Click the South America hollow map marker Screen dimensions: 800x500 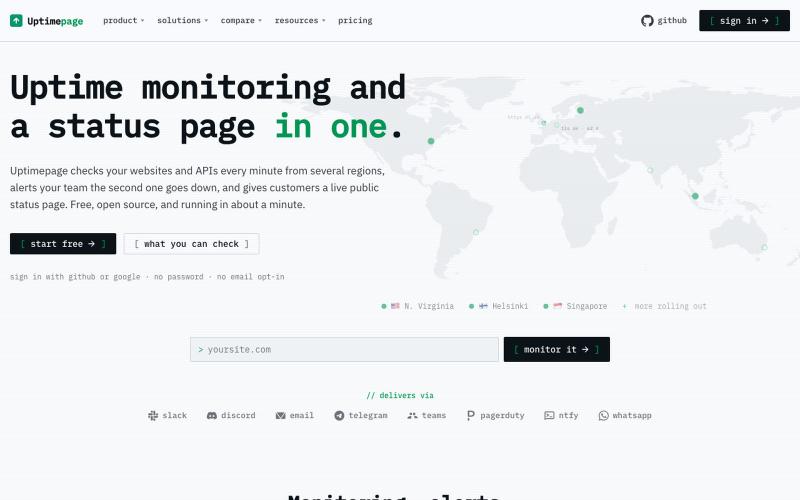pyautogui.click(x=476, y=232)
